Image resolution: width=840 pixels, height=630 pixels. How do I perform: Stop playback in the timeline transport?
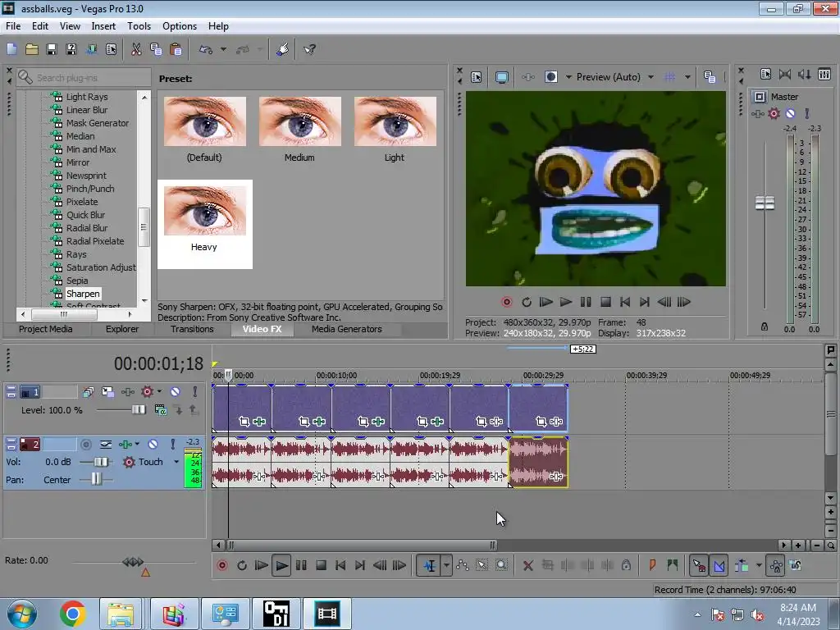pyautogui.click(x=321, y=565)
